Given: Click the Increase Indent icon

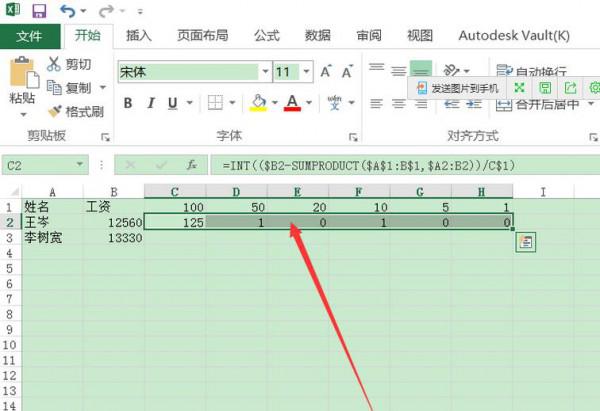Looking at the screenshot, I should [x=474, y=103].
